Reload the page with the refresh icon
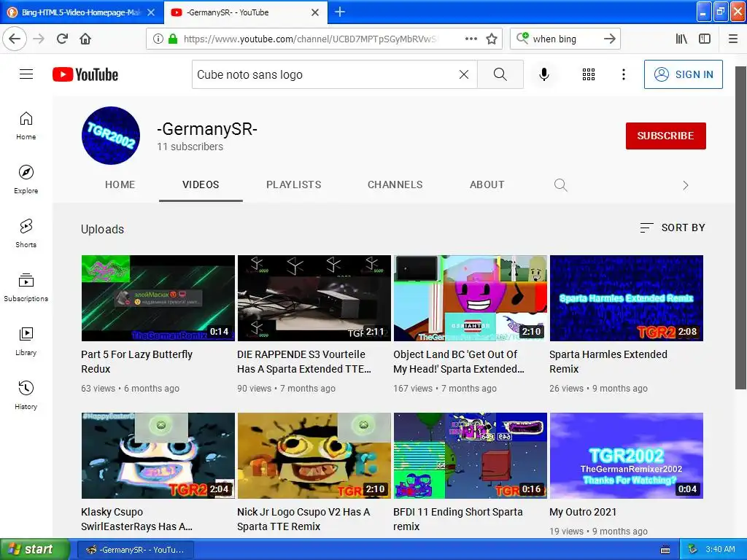Screen dimensions: 747x560 [63, 39]
